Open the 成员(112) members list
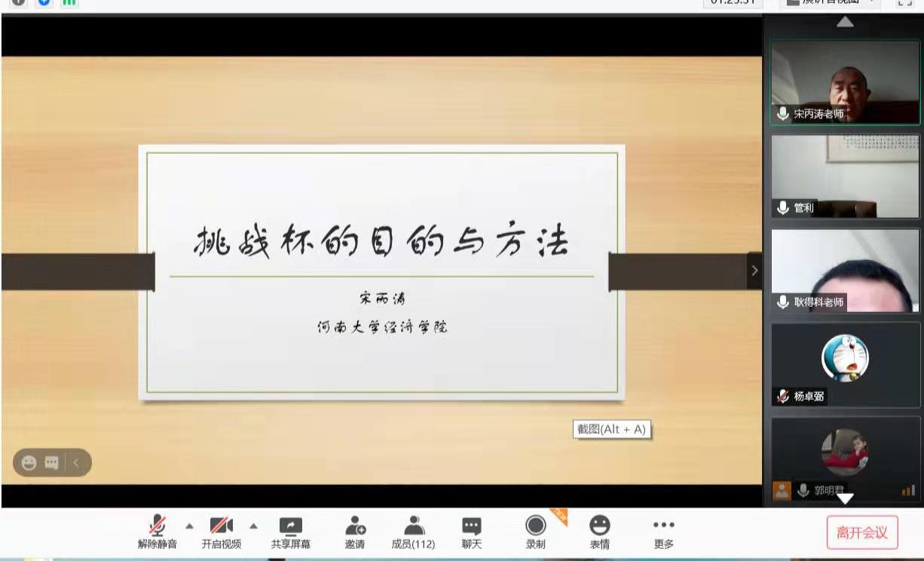Viewport: 924px width, 561px height. pyautogui.click(x=413, y=532)
